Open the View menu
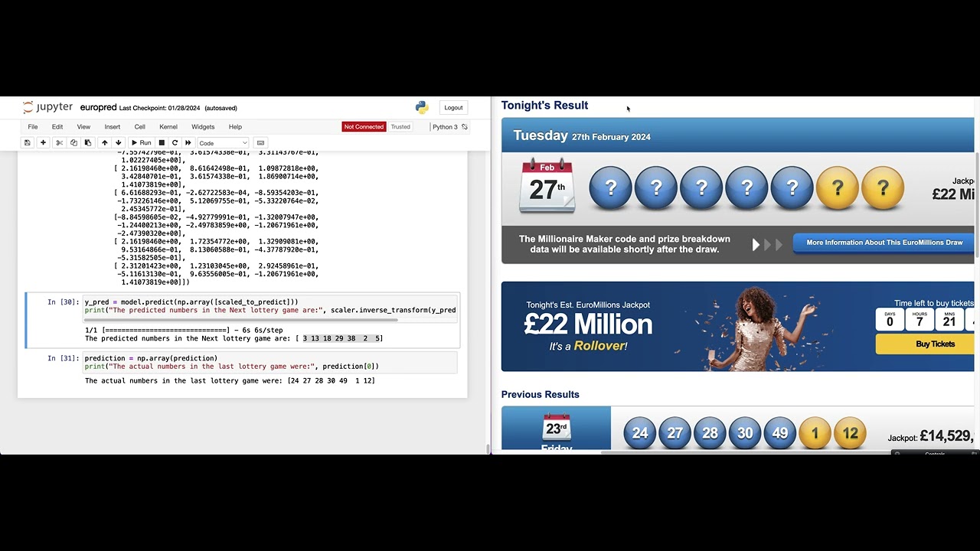 click(83, 127)
